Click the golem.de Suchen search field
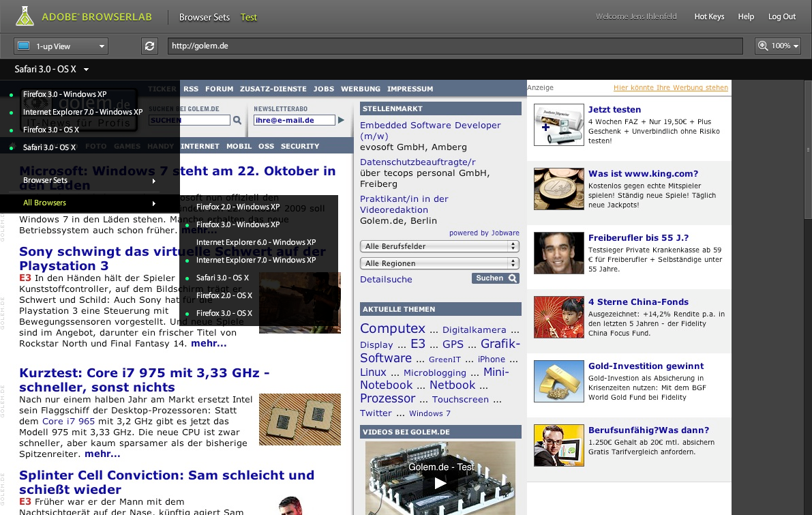Viewport: 812px width, 515px height. coord(190,120)
